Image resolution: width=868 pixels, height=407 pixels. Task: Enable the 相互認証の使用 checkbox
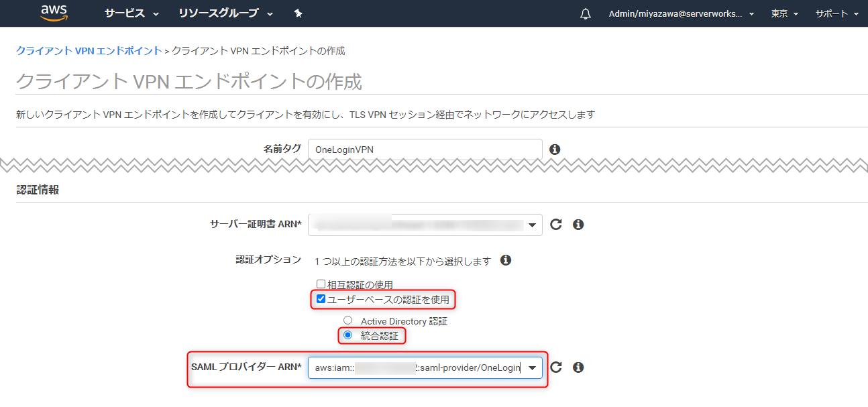[321, 284]
